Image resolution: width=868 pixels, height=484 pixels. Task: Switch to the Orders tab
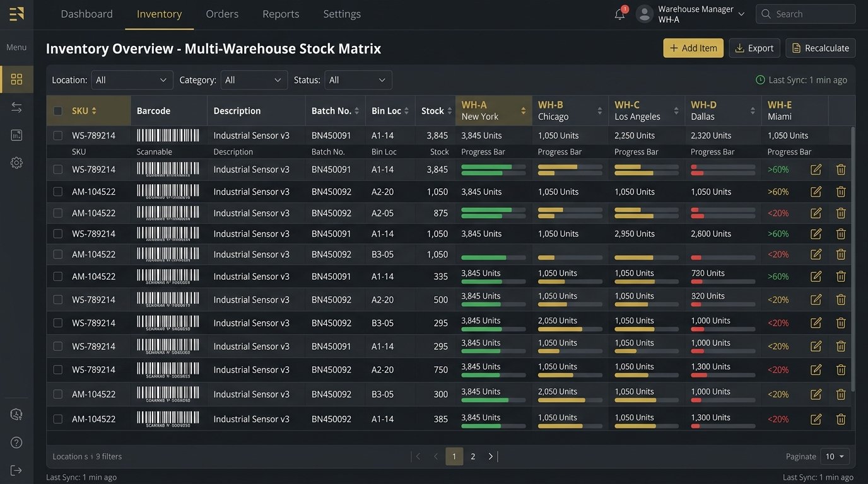pos(222,14)
